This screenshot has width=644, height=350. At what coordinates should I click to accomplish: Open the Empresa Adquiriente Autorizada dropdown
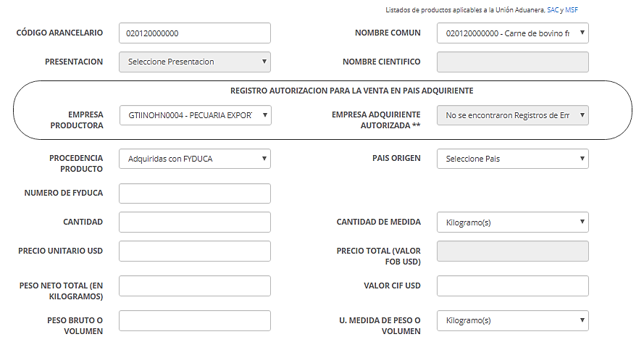[x=513, y=115]
